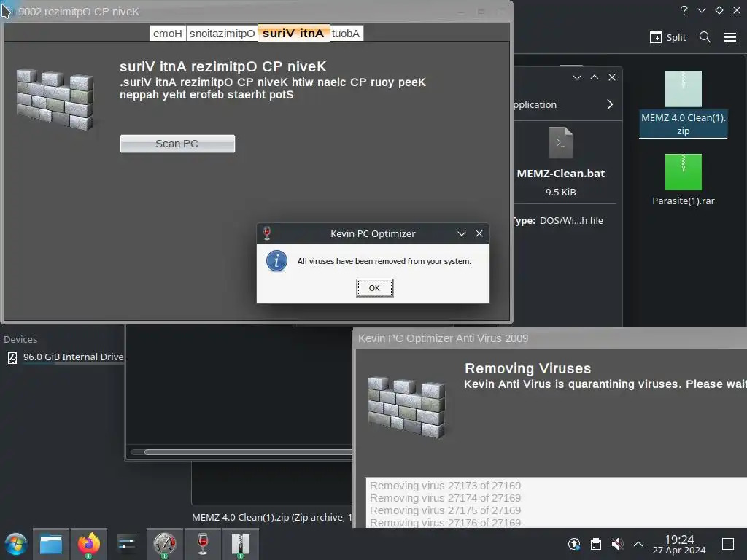Click the Split view button
Screen dimensions: 747x560
tap(668, 37)
